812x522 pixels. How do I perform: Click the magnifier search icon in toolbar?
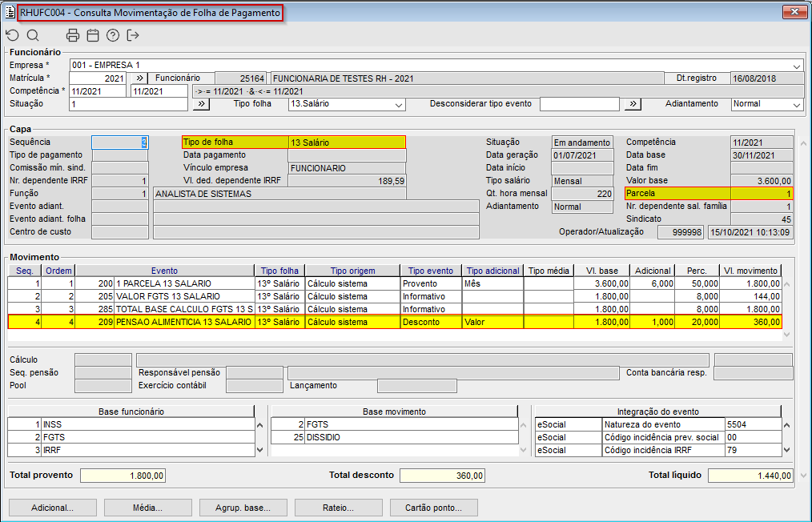click(x=33, y=35)
